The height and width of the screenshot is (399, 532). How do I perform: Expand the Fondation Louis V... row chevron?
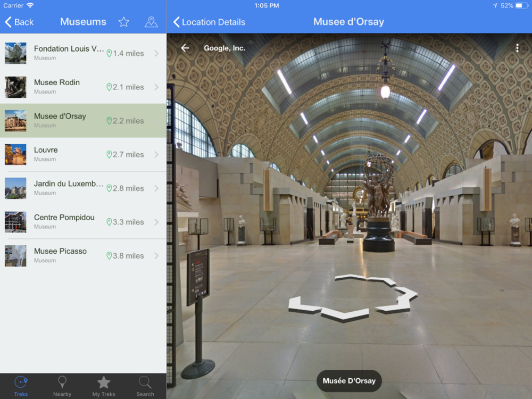click(x=156, y=53)
